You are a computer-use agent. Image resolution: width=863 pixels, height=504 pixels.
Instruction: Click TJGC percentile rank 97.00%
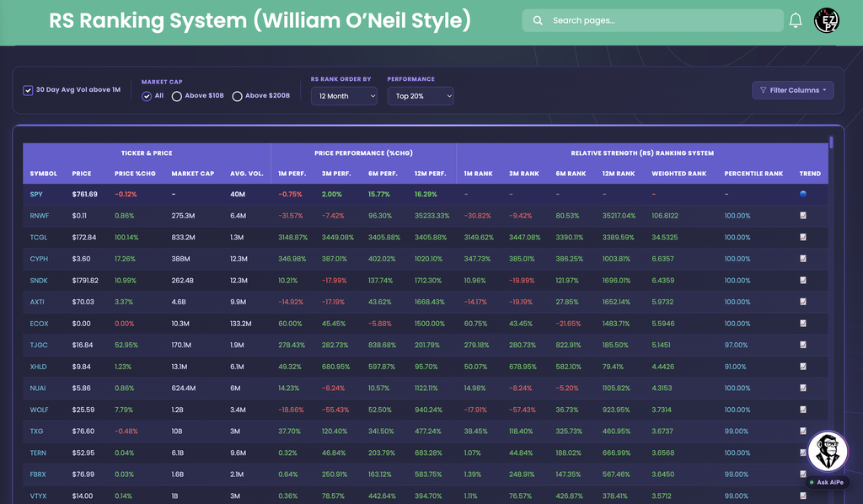click(736, 345)
